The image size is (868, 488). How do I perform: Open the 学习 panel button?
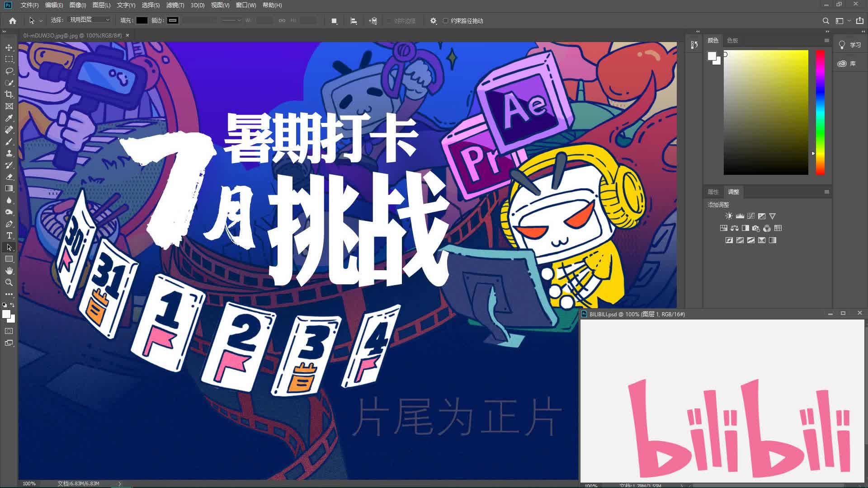[x=850, y=45]
